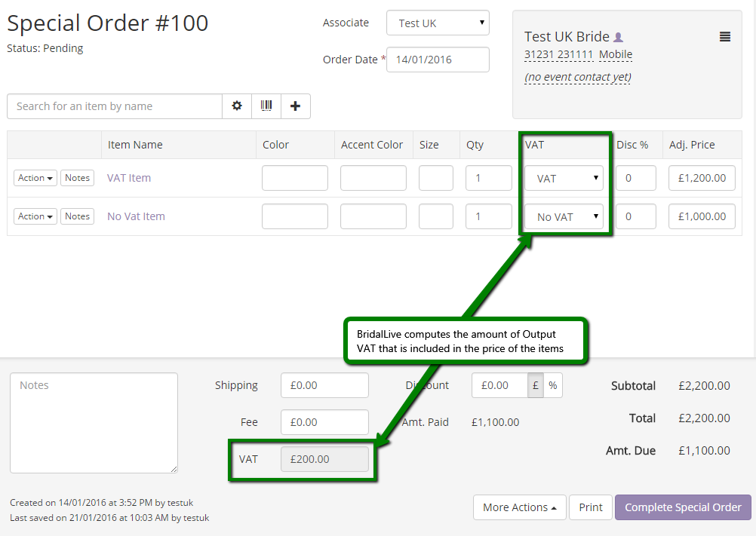Viewport: 756px width, 536px height.
Task: Click Qty field for VAT Item
Action: [x=489, y=178]
